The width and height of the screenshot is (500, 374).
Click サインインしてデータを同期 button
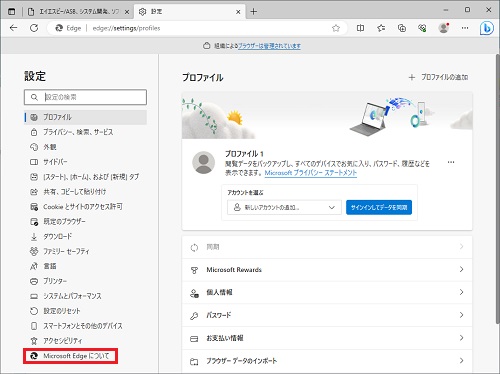pyautogui.click(x=379, y=207)
